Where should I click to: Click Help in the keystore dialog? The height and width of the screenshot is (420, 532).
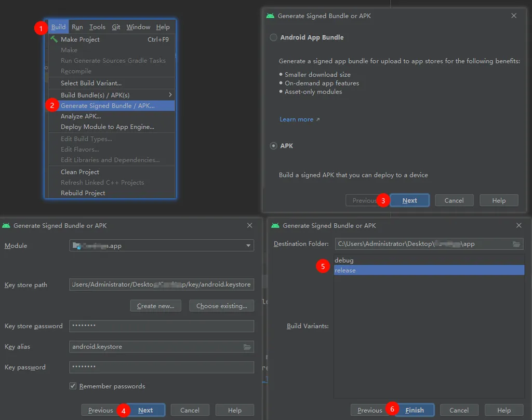tap(234, 410)
